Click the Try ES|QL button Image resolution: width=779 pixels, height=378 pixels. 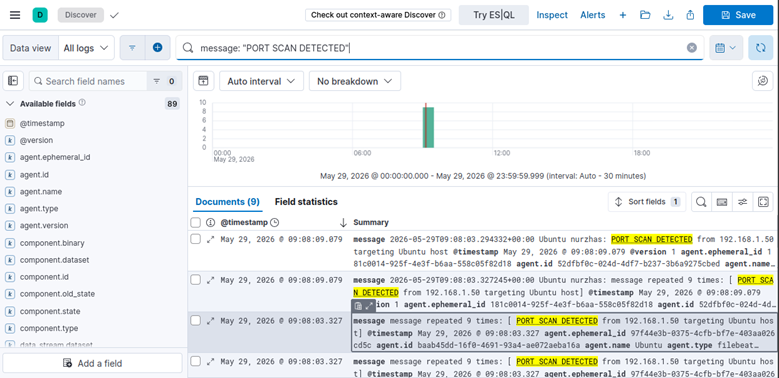[x=493, y=15]
